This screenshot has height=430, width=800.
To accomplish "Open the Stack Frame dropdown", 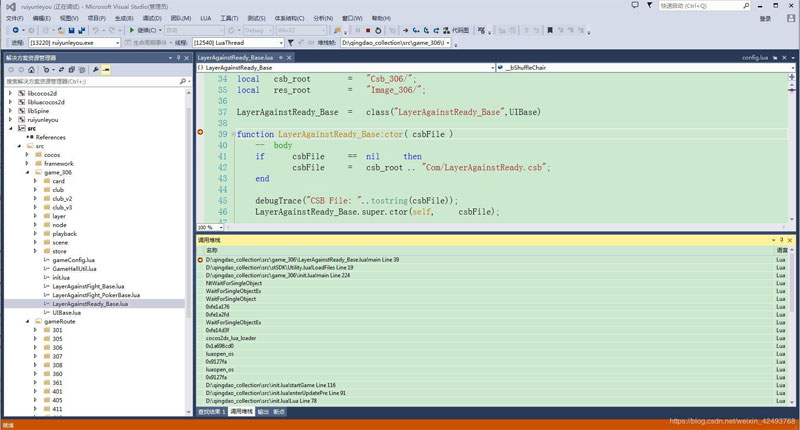I will tap(396, 43).
